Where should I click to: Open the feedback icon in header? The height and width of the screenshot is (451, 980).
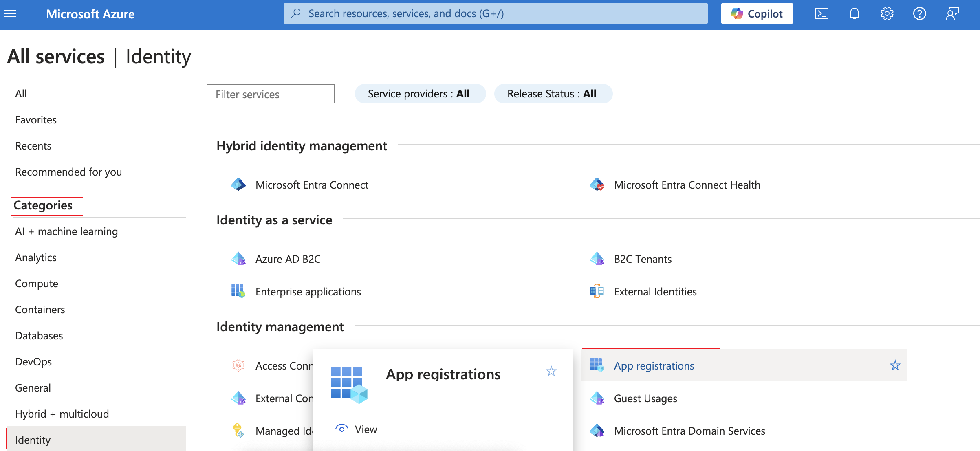coord(952,14)
